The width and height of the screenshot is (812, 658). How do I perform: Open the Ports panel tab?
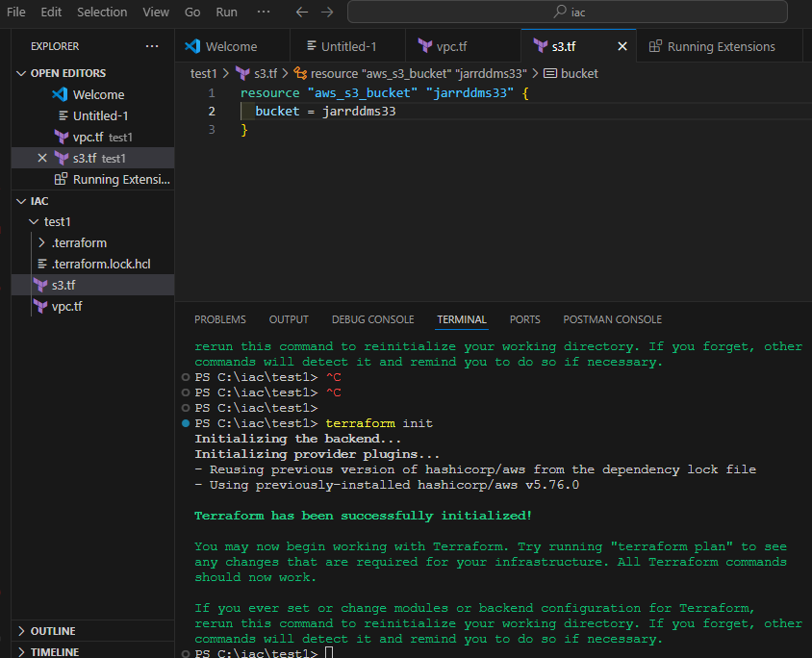click(524, 319)
